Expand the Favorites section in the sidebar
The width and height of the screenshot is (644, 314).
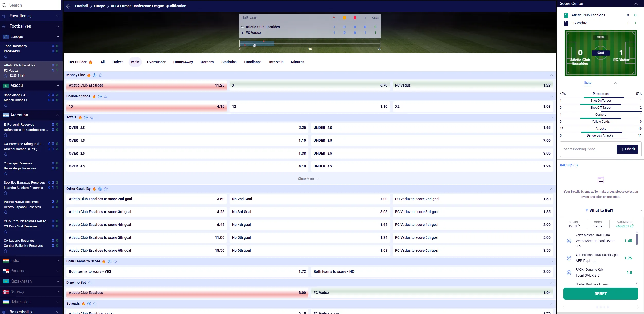coord(58,16)
